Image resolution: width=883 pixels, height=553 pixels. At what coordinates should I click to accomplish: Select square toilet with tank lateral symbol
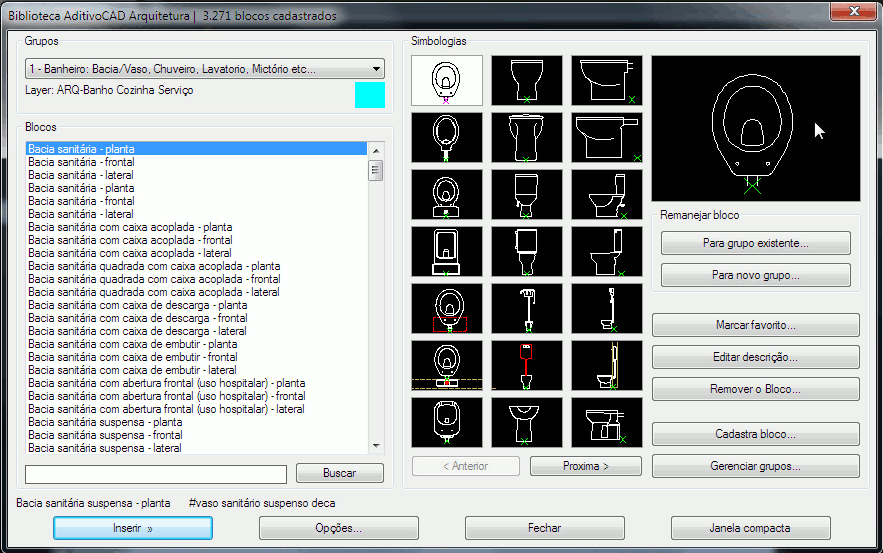(x=606, y=252)
